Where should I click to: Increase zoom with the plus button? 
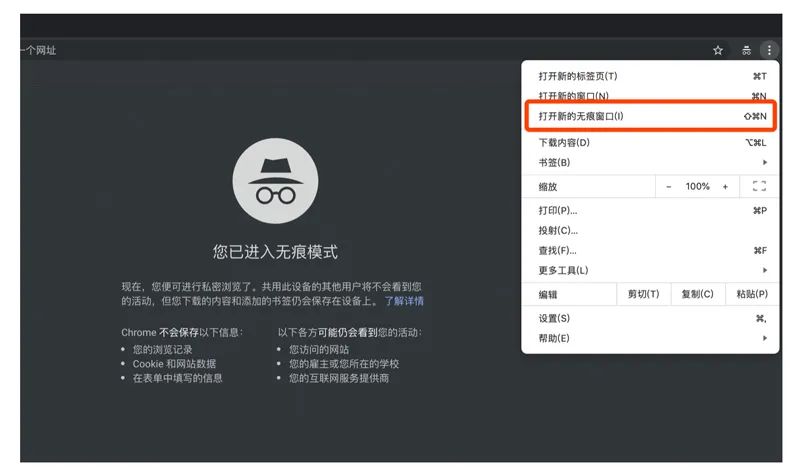725,187
